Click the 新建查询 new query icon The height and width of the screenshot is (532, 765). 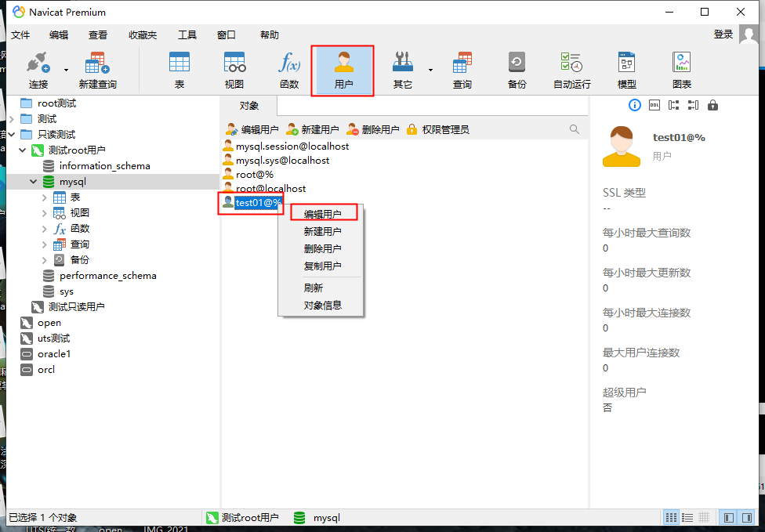point(97,71)
